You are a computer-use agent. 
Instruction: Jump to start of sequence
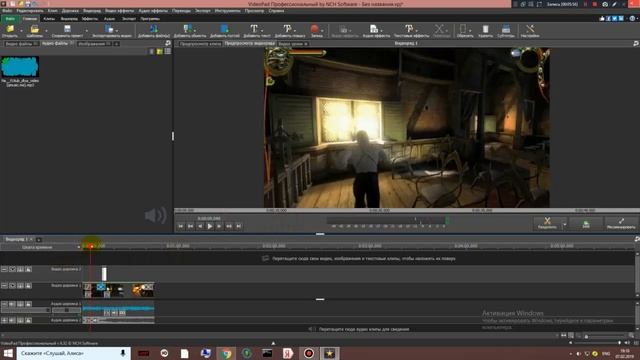(181, 226)
